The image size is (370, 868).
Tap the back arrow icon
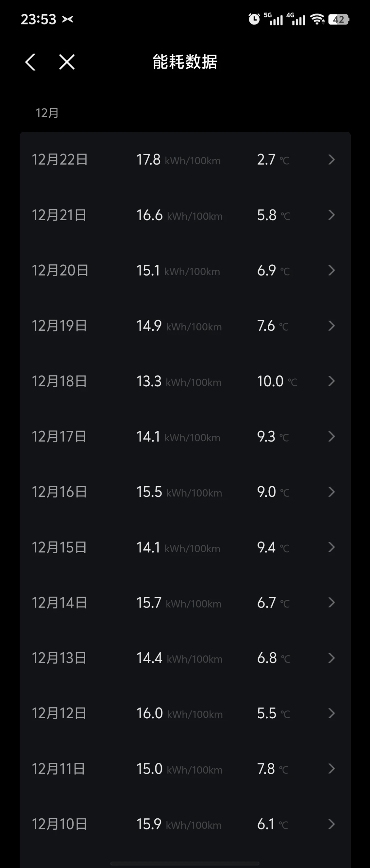click(31, 62)
